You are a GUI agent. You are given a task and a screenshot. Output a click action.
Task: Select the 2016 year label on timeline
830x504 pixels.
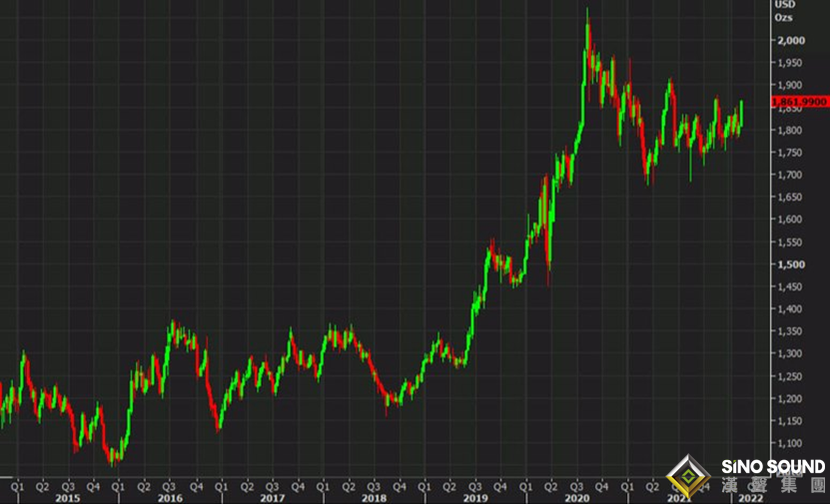pos(170,497)
